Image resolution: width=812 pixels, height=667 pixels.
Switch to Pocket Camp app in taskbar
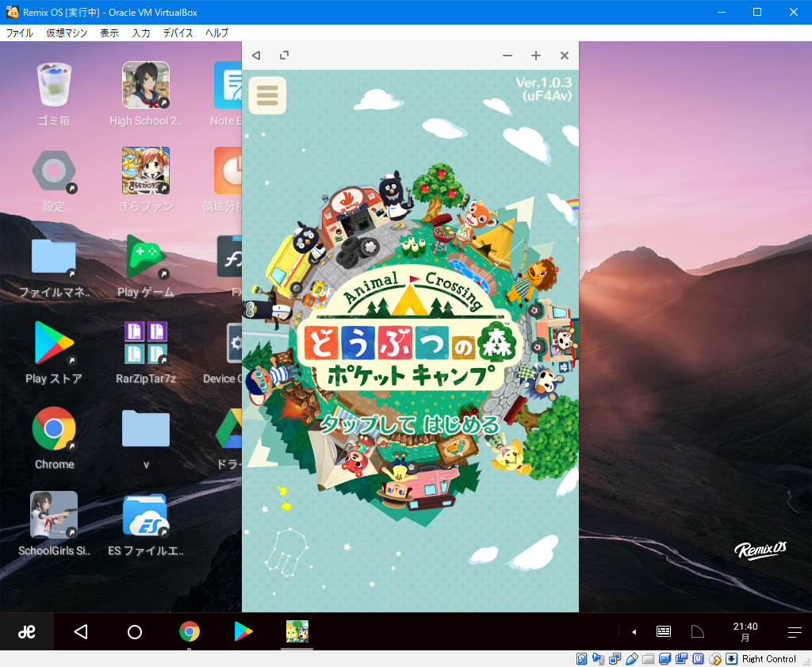[297, 631]
